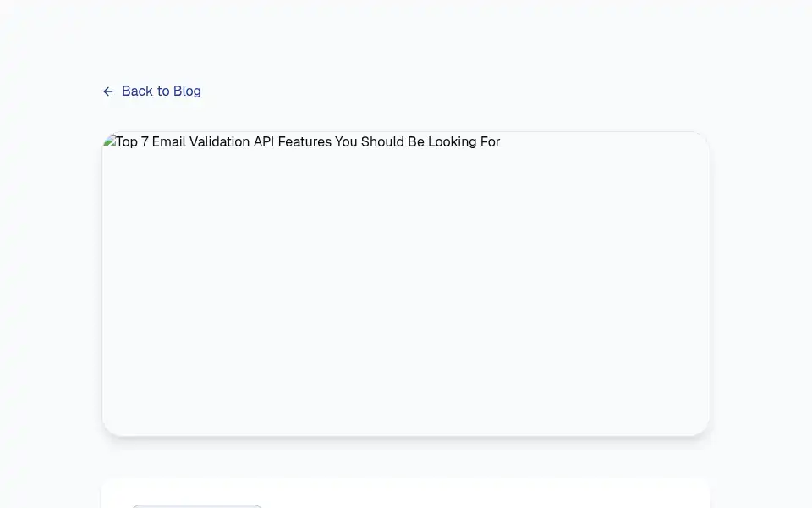Click the 'Top 7 Email Validation API Features' alt text
The image size is (812, 508).
tap(308, 141)
